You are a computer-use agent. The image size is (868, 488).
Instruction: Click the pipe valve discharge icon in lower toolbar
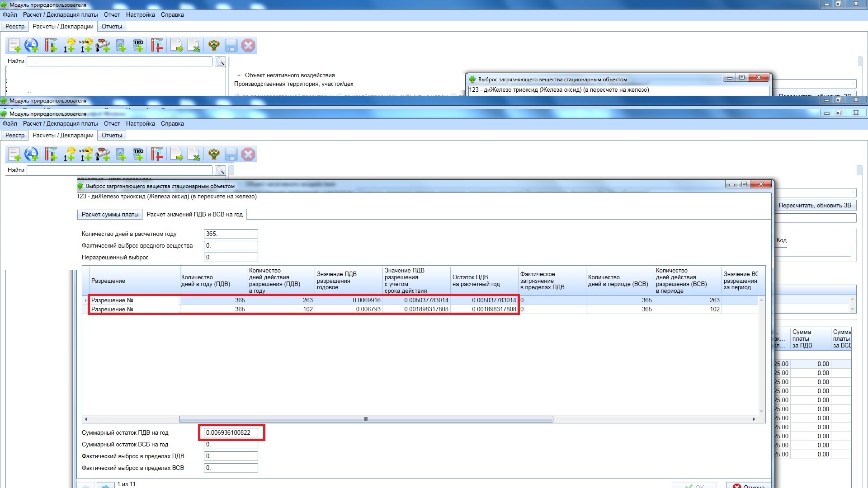pyautogui.click(x=103, y=155)
